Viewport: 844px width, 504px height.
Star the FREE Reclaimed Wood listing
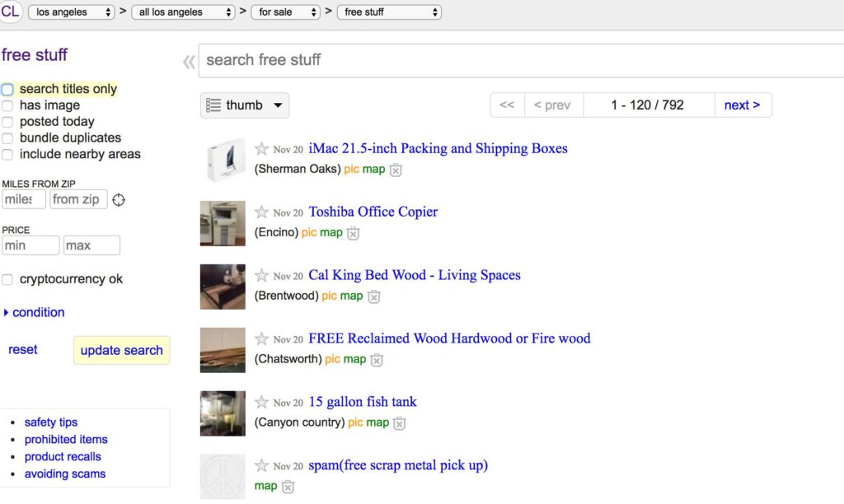tap(261, 338)
